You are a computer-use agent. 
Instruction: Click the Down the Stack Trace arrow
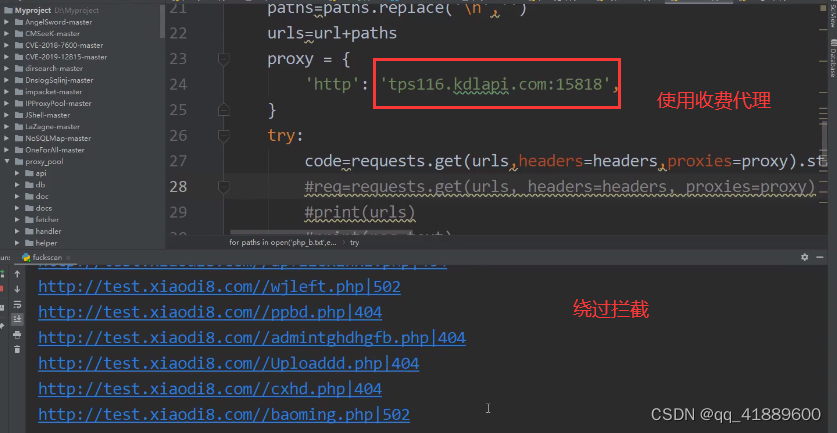[17, 289]
